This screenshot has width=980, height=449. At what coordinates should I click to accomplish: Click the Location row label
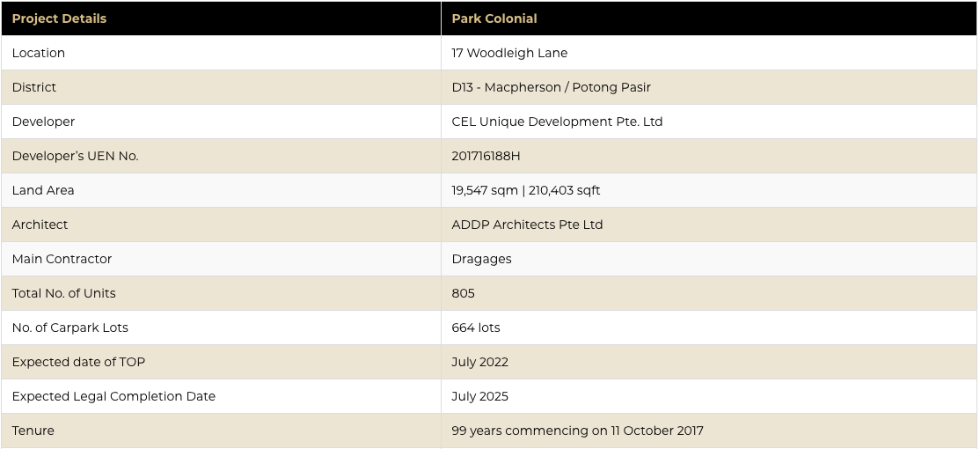(38, 53)
